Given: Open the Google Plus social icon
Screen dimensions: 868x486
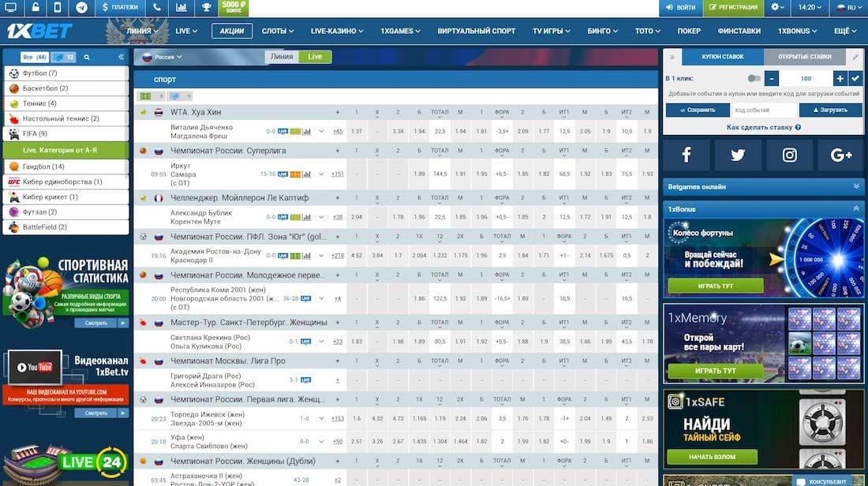Looking at the screenshot, I should (841, 155).
